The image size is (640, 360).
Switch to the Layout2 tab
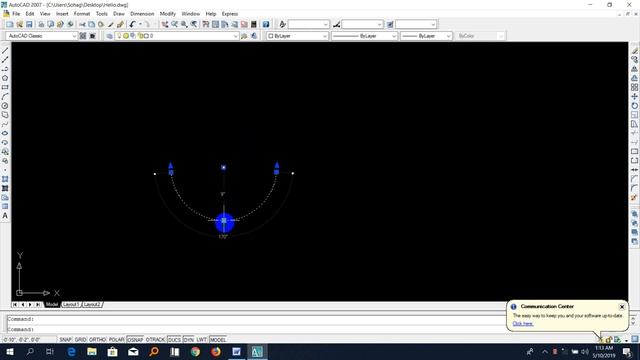click(x=92, y=304)
